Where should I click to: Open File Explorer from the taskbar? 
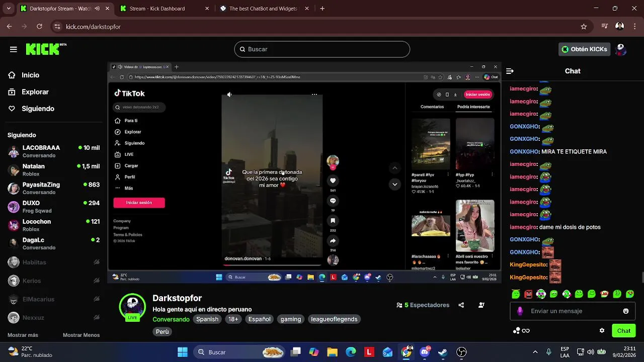[332, 352]
